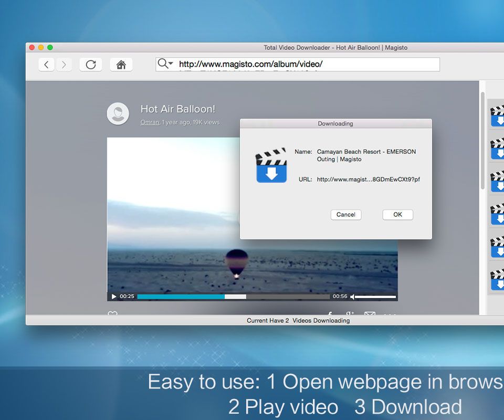Reload the current webpage
Screen dimensions: 504x420
coord(91,65)
